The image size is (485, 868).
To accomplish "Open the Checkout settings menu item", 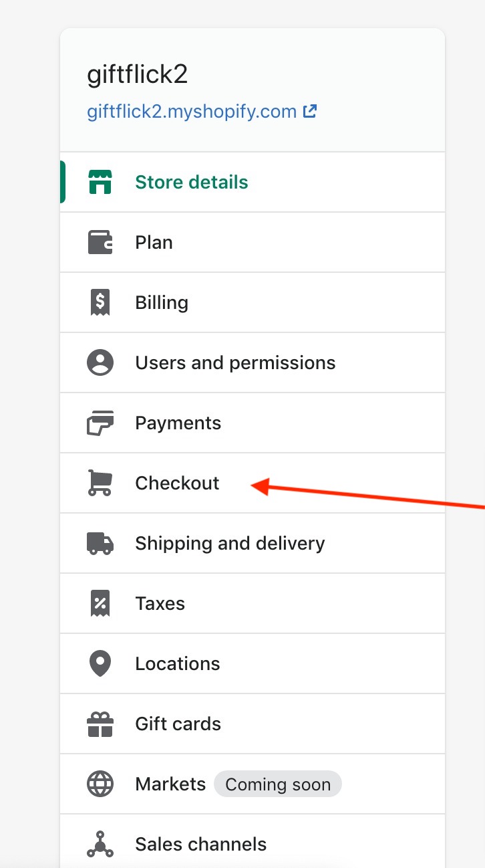I will (x=253, y=483).
